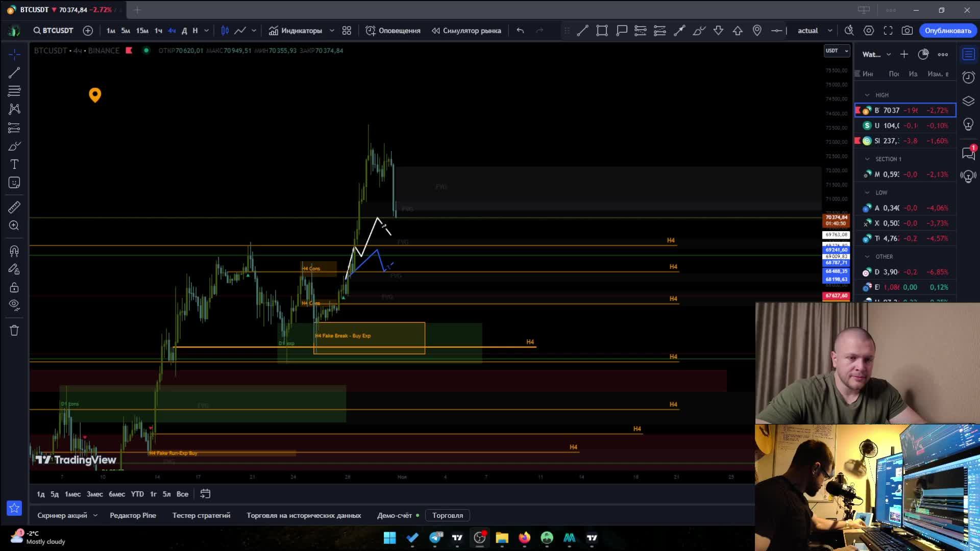Open the go-to-date calendar icon
980x551 pixels.
pos(205,494)
